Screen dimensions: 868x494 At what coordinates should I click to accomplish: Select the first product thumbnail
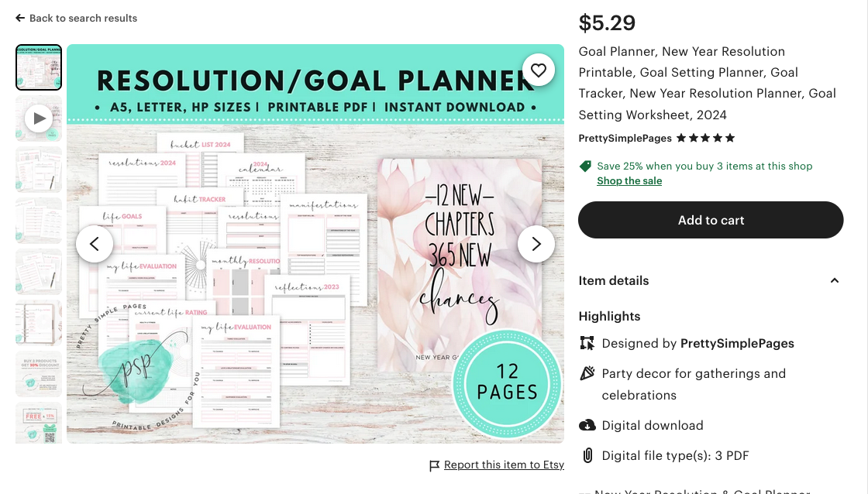pyautogui.click(x=39, y=67)
